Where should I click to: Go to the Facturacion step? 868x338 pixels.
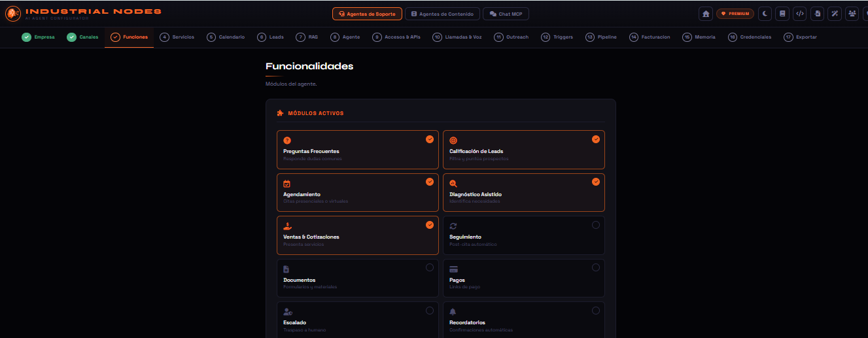click(650, 37)
